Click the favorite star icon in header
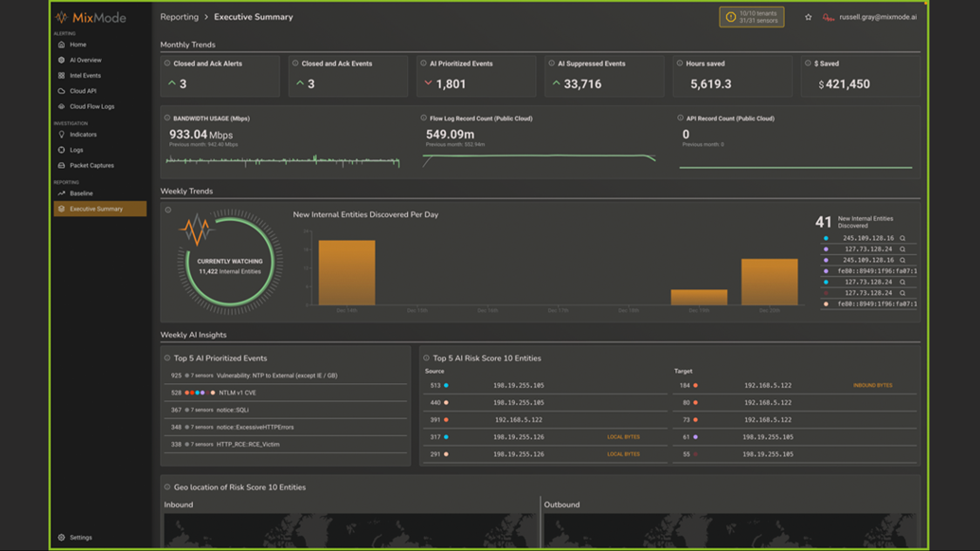 pos(808,17)
